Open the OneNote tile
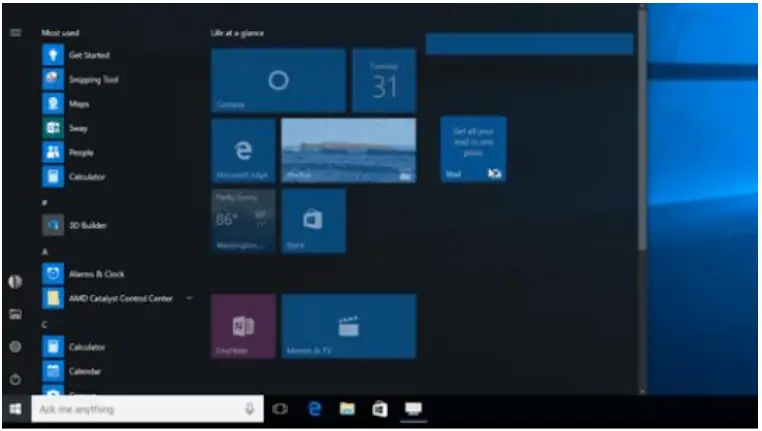Image resolution: width=762 pixels, height=431 pixels. (243, 326)
